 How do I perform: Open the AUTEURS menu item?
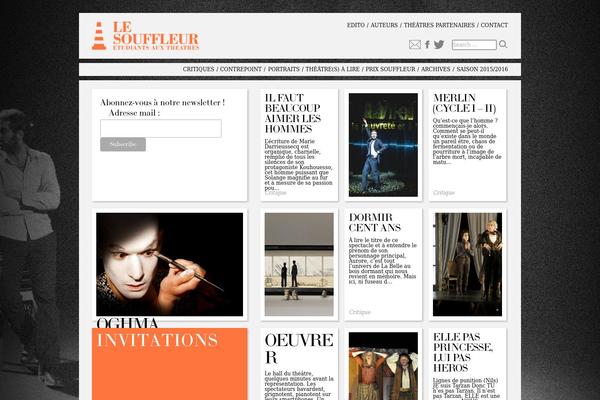[384, 25]
